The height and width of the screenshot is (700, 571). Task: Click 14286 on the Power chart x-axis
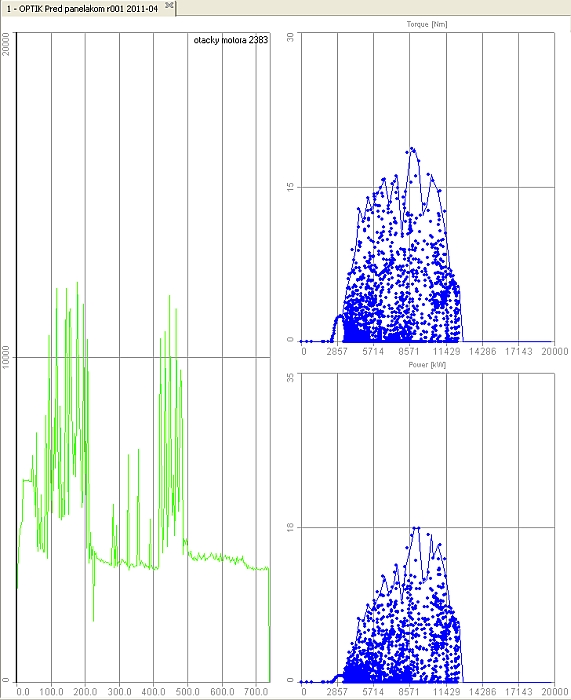[x=482, y=692]
